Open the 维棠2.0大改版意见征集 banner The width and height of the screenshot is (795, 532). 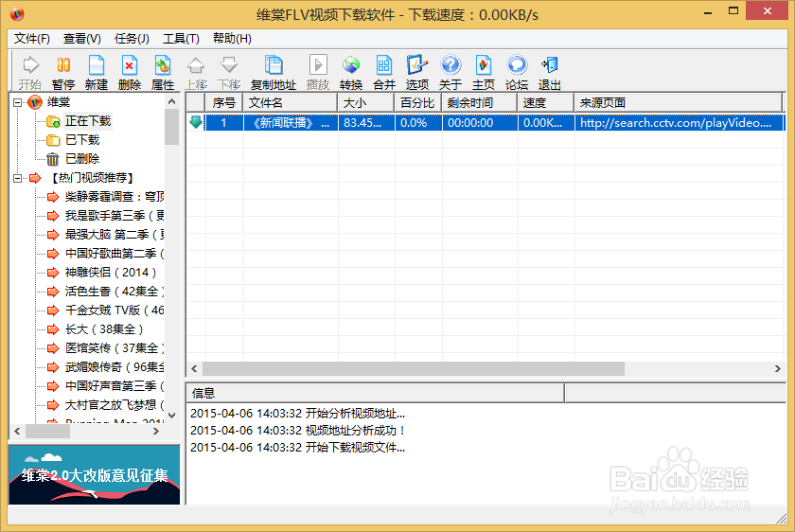[95, 475]
